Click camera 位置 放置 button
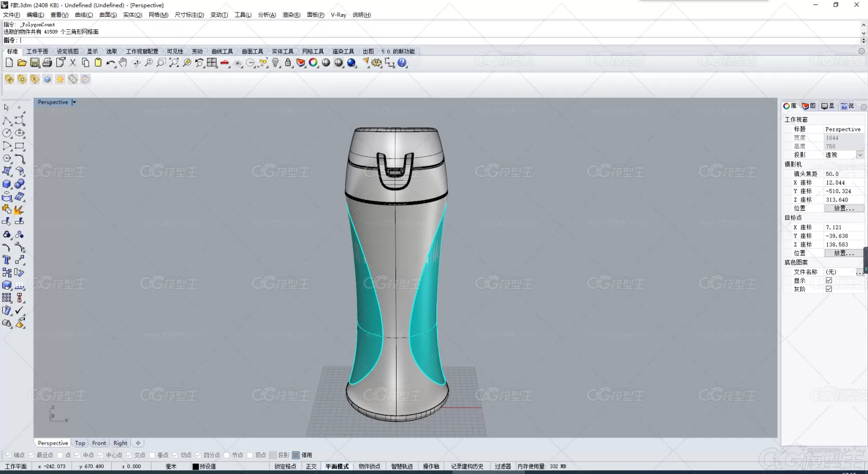 pyautogui.click(x=844, y=208)
